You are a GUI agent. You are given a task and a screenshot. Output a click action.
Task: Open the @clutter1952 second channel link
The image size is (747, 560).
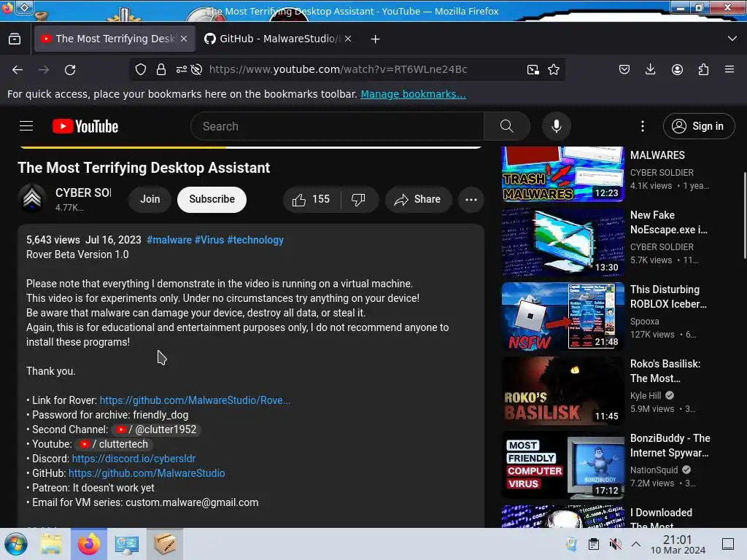coord(156,429)
